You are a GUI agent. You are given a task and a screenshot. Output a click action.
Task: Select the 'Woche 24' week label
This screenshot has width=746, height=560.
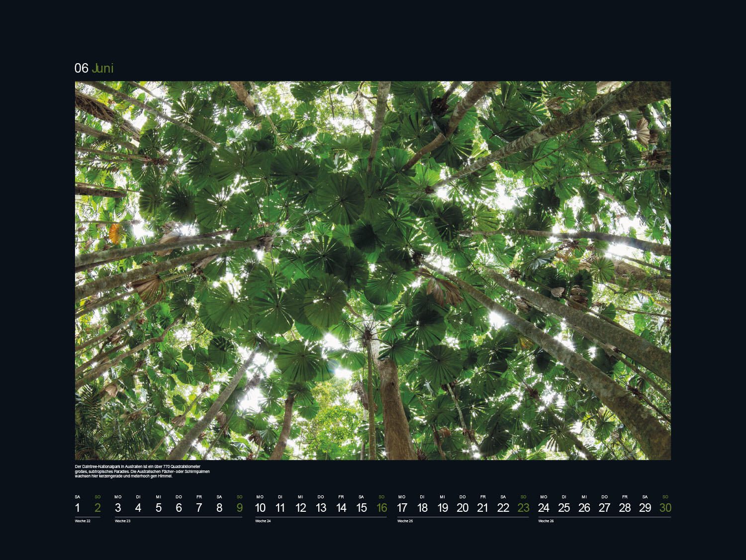tap(263, 521)
